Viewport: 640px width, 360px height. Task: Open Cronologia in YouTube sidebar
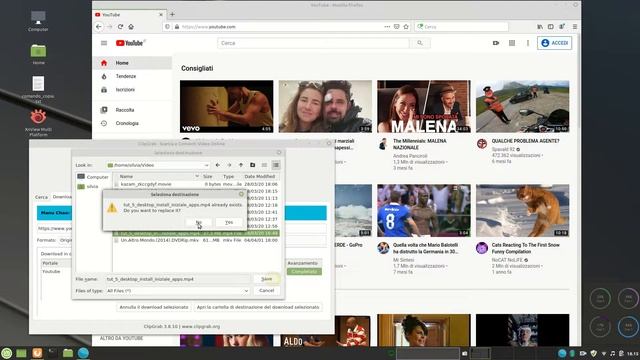(x=132, y=123)
